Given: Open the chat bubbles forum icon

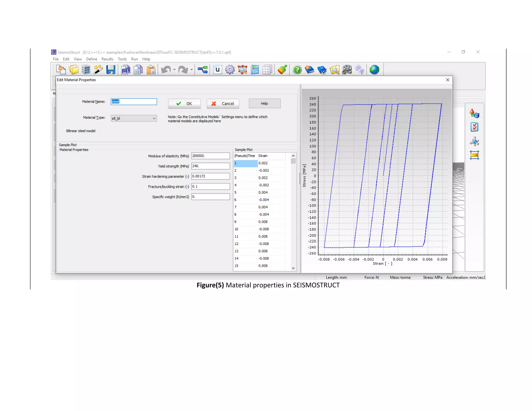Looking at the screenshot, I should pos(360,70).
